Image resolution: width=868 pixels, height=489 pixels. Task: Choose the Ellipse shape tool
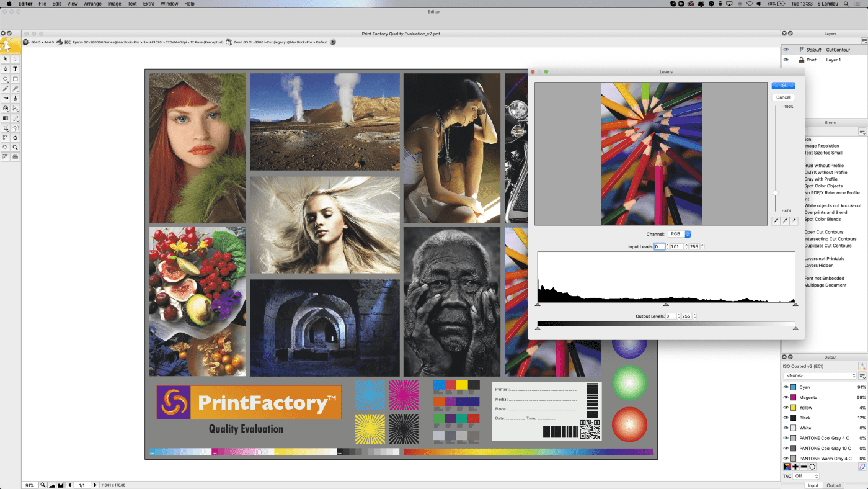tap(6, 79)
